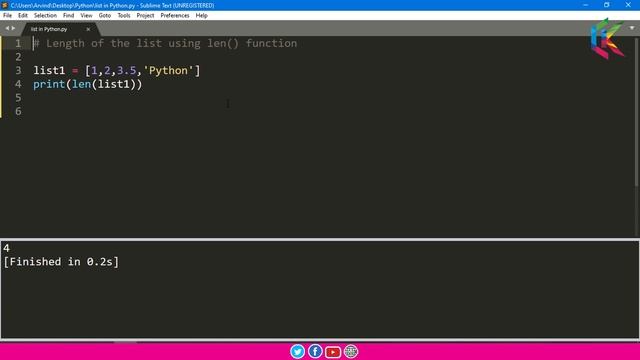Click the Twitter icon in bottom bar
Image resolution: width=640 pixels, height=360 pixels.
point(298,351)
